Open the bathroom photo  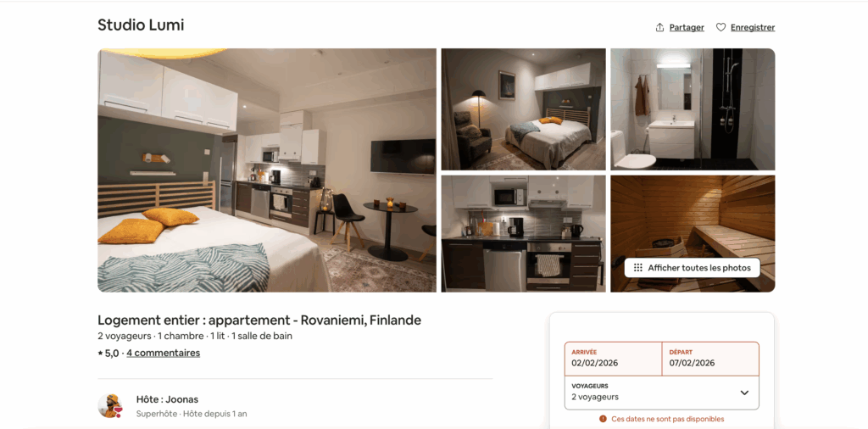(x=693, y=109)
